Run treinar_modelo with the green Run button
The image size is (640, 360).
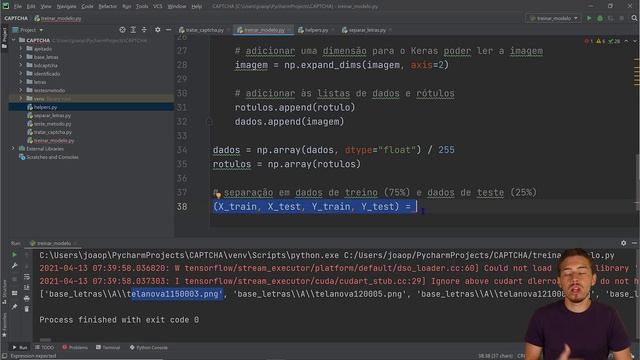pyautogui.click(x=589, y=18)
